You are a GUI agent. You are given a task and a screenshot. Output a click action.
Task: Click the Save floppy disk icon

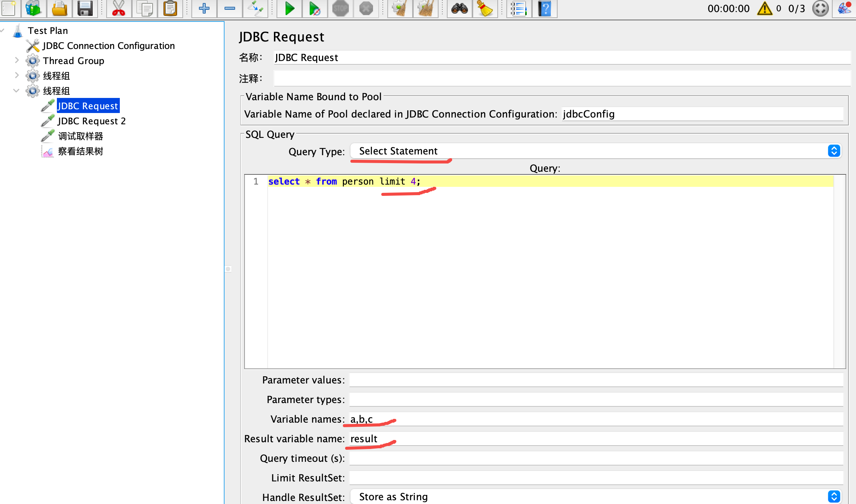click(85, 8)
